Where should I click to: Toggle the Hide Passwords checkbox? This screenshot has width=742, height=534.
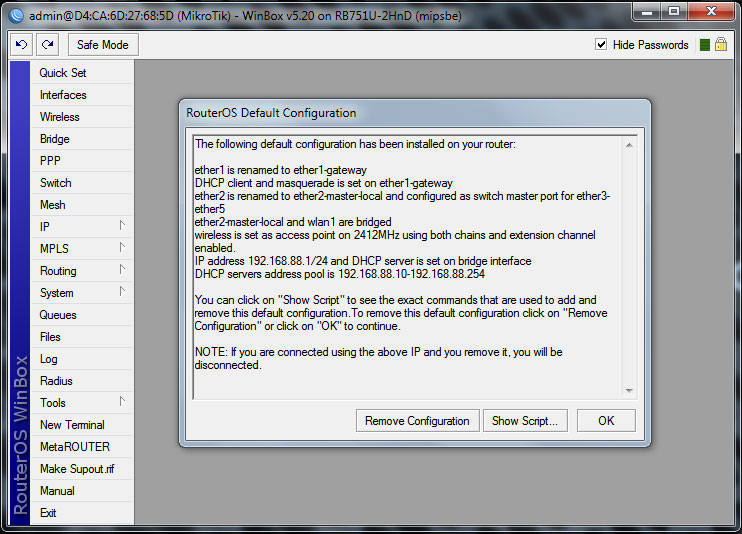coord(601,45)
